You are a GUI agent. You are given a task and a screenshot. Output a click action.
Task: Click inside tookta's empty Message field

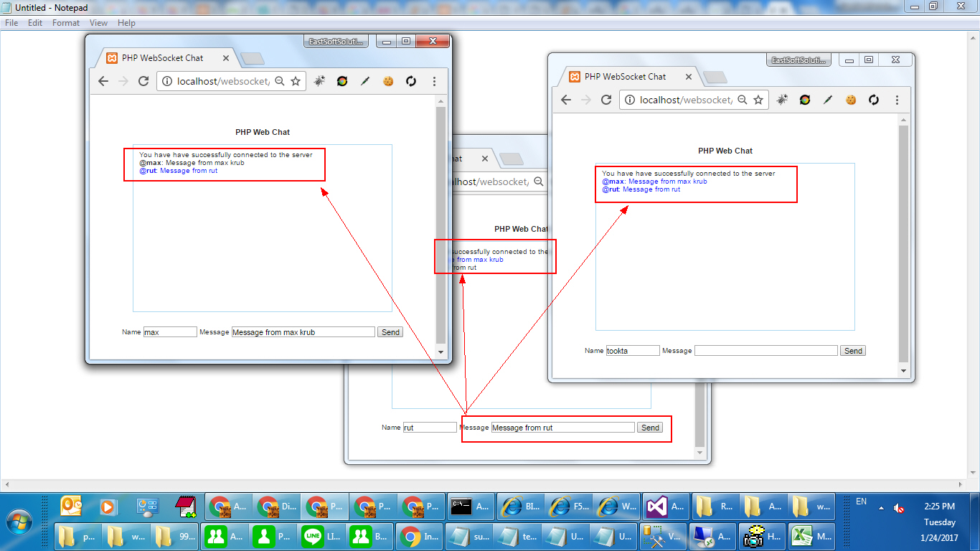765,350
